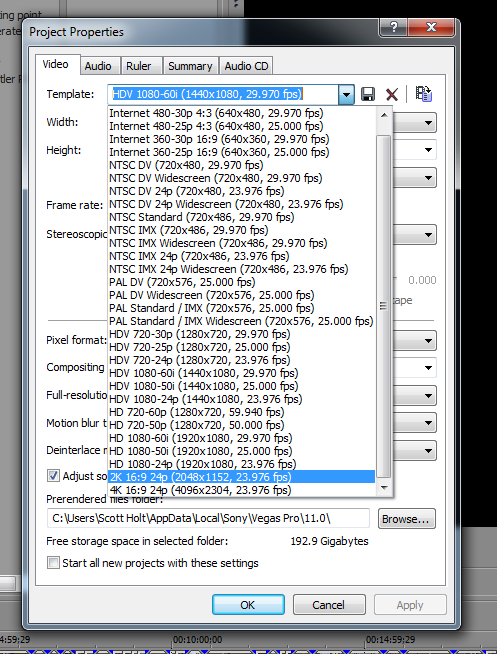Delete the template using the red X icon
The height and width of the screenshot is (654, 497).
click(392, 95)
